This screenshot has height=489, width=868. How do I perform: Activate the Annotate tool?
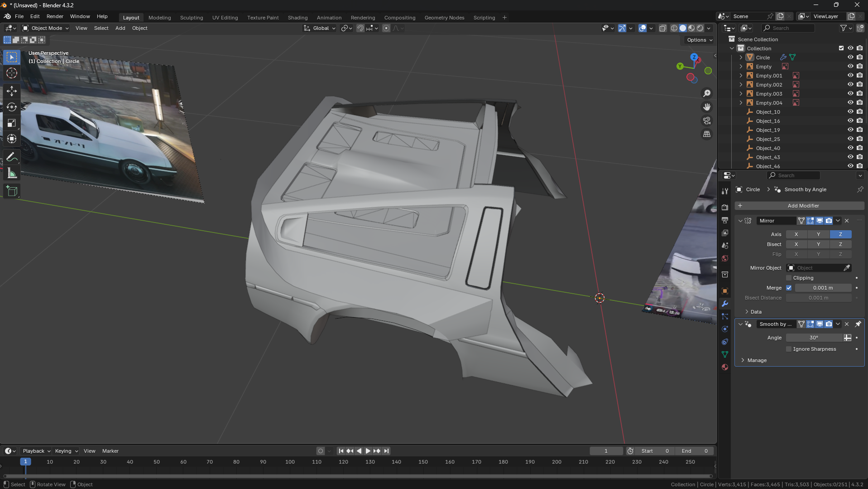(x=12, y=157)
